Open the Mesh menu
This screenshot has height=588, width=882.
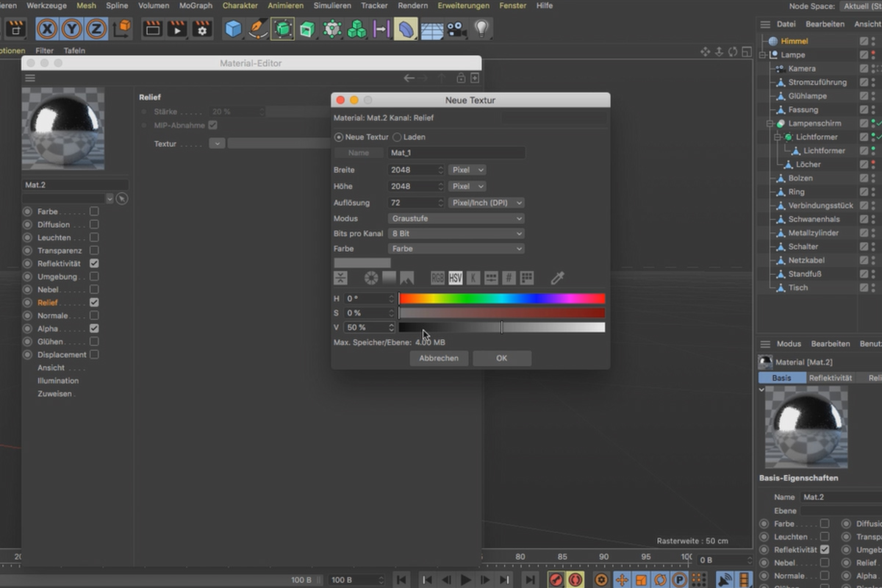tap(87, 6)
